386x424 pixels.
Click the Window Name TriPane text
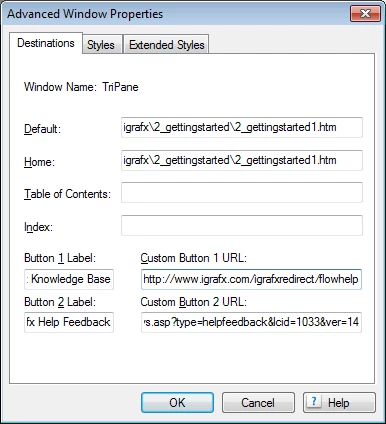(x=81, y=87)
